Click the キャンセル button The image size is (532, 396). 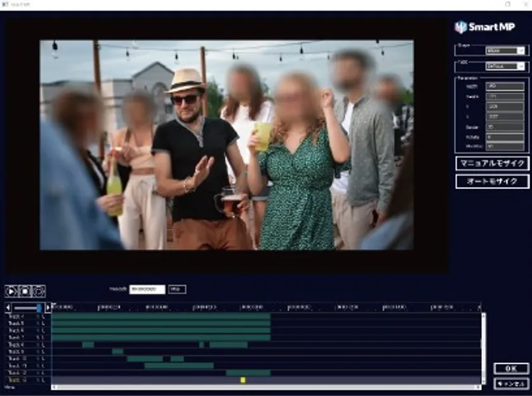coord(510,383)
